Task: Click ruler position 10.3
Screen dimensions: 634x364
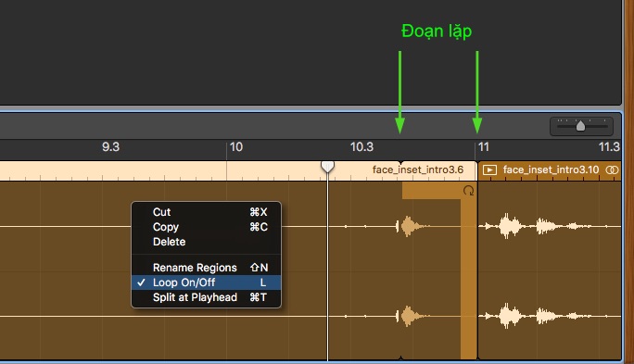Action: coord(361,146)
